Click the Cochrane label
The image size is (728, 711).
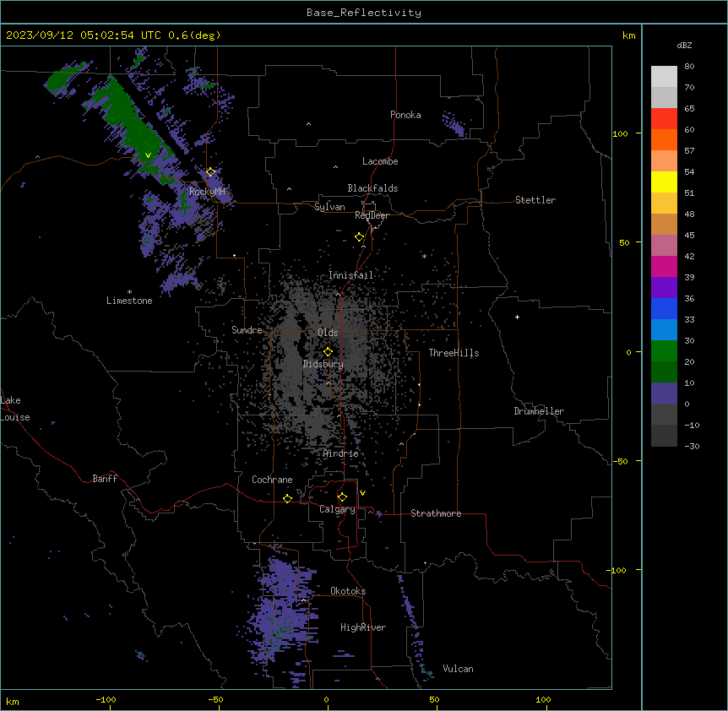[x=272, y=480]
